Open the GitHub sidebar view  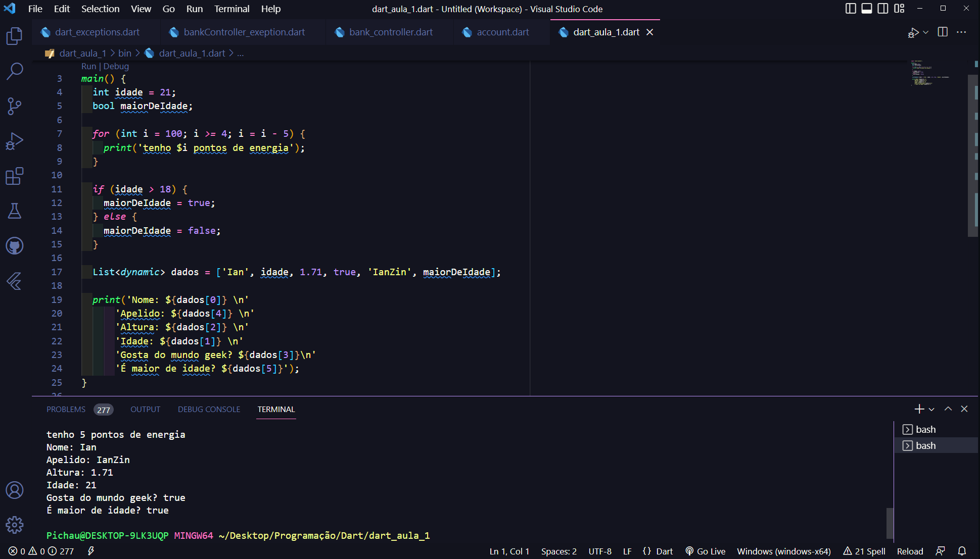coord(15,246)
